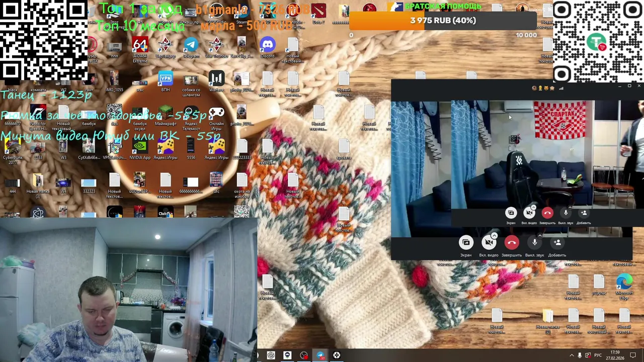Select the Новая папка (2) folder

pos(548,322)
